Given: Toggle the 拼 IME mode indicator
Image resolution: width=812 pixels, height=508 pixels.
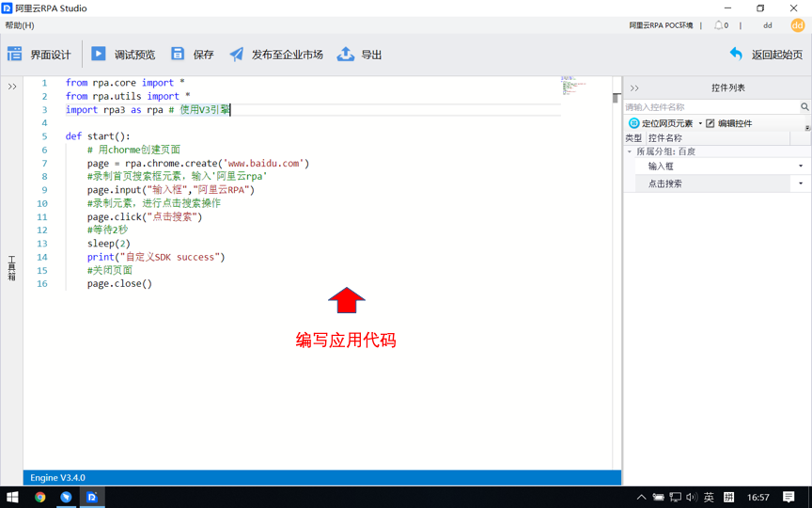Looking at the screenshot, I should [x=728, y=497].
